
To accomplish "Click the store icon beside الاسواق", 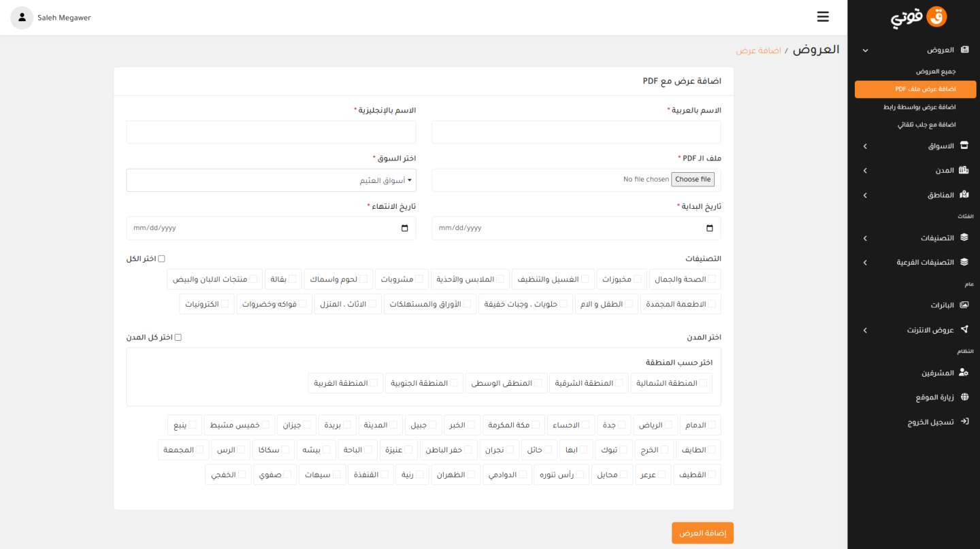I will click(x=964, y=146).
